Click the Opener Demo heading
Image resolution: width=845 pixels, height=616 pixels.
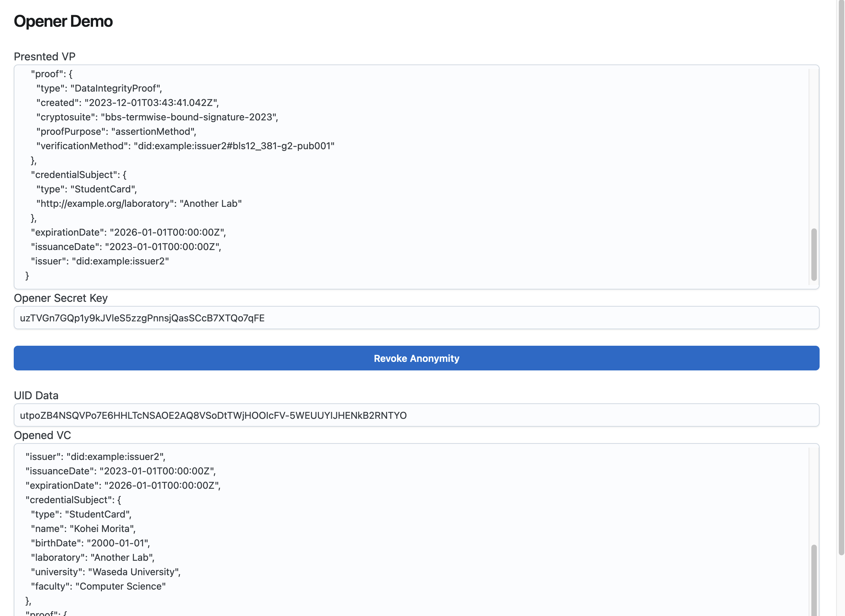pyautogui.click(x=63, y=21)
